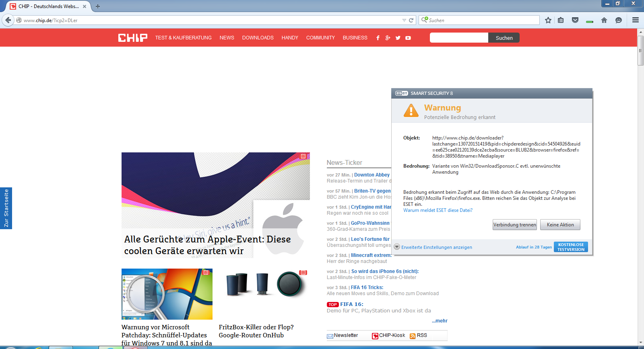The height and width of the screenshot is (349, 644).
Task: Open the ...mehr news link
Action: click(440, 321)
